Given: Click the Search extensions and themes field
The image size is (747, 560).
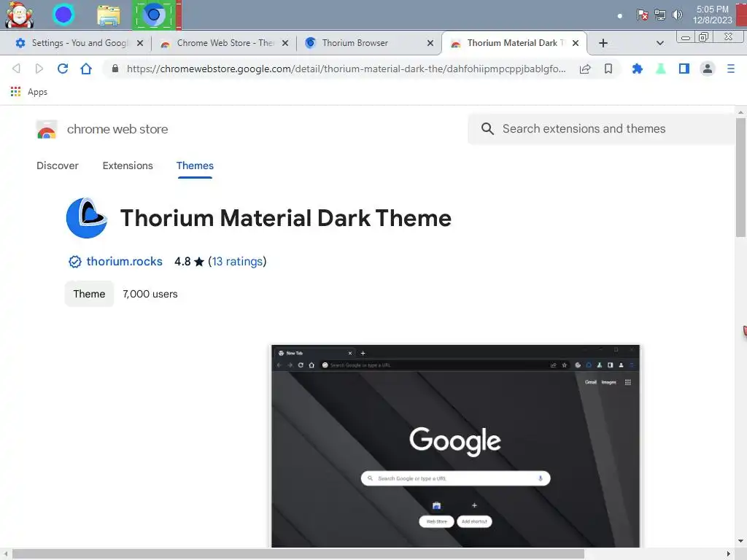Looking at the screenshot, I should click(602, 128).
